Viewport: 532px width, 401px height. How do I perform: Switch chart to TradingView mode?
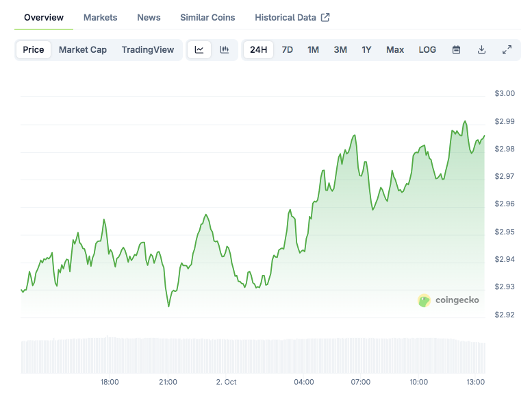[148, 49]
